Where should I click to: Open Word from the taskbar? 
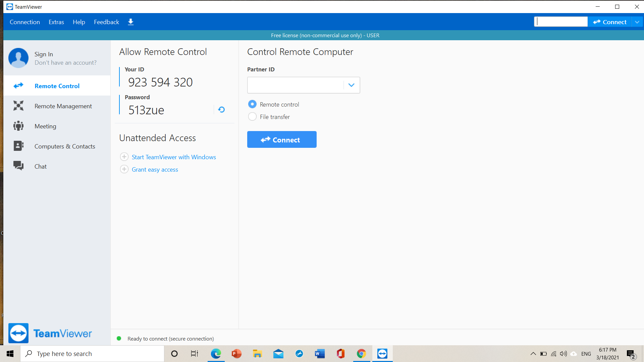[320, 354]
